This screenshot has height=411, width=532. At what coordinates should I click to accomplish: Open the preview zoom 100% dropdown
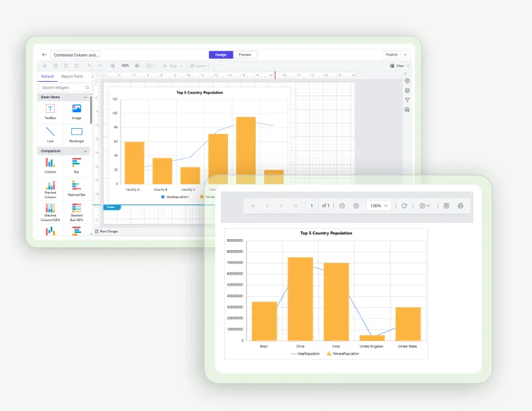[379, 206]
